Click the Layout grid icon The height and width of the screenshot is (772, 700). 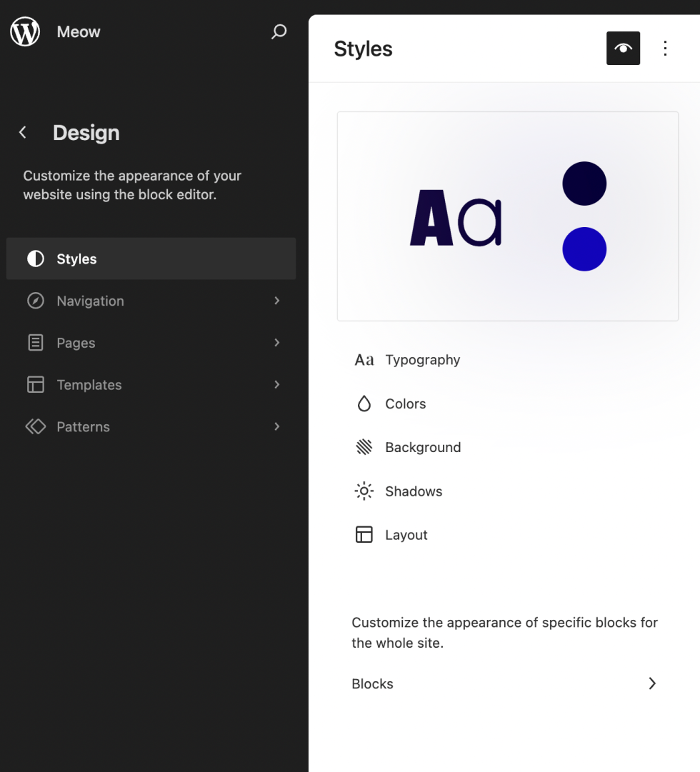[364, 535]
